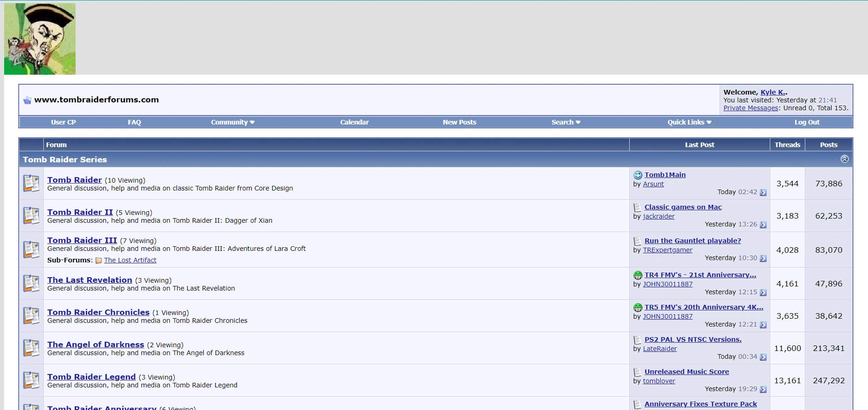
Task: Click the post icon beside Classic games on Mac
Action: pos(638,208)
